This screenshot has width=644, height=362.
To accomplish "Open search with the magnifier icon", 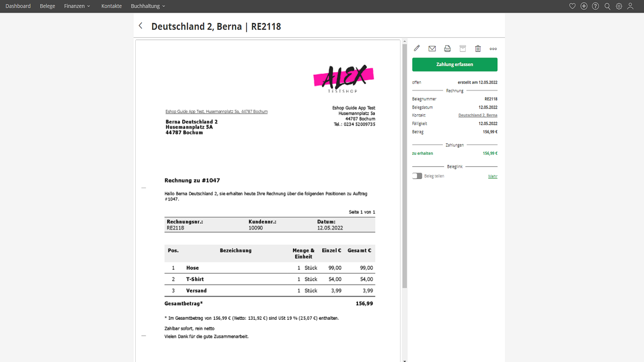I will pyautogui.click(x=607, y=6).
